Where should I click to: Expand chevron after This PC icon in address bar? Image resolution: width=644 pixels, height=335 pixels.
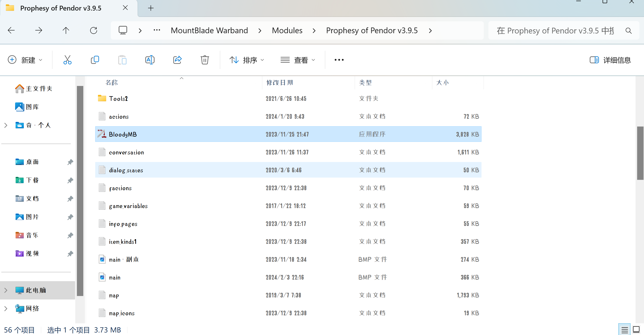140,30
